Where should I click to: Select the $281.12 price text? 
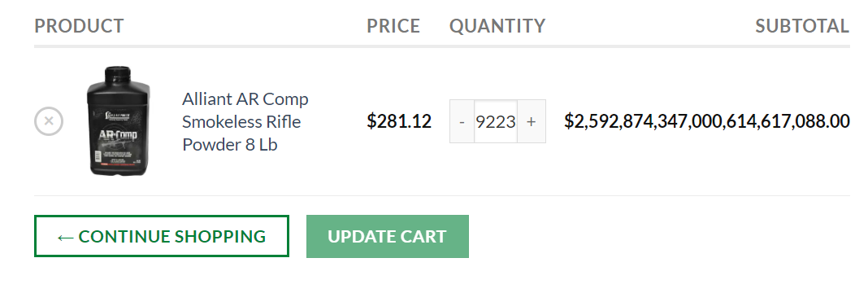399,121
